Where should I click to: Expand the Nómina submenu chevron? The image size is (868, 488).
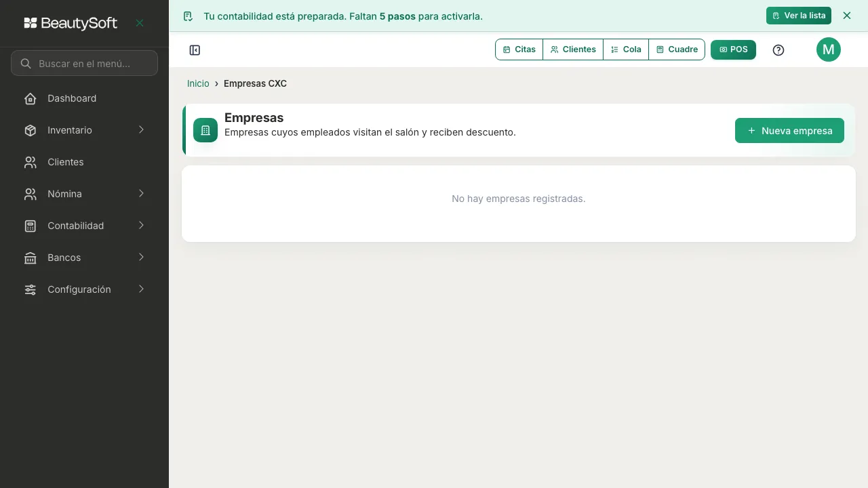tap(141, 193)
